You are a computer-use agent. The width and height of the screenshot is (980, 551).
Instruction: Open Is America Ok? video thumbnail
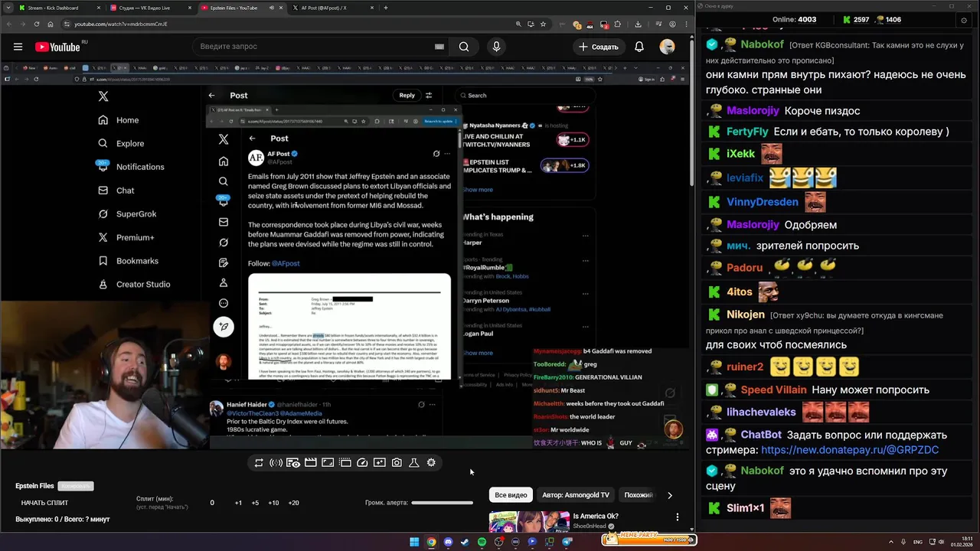click(529, 522)
